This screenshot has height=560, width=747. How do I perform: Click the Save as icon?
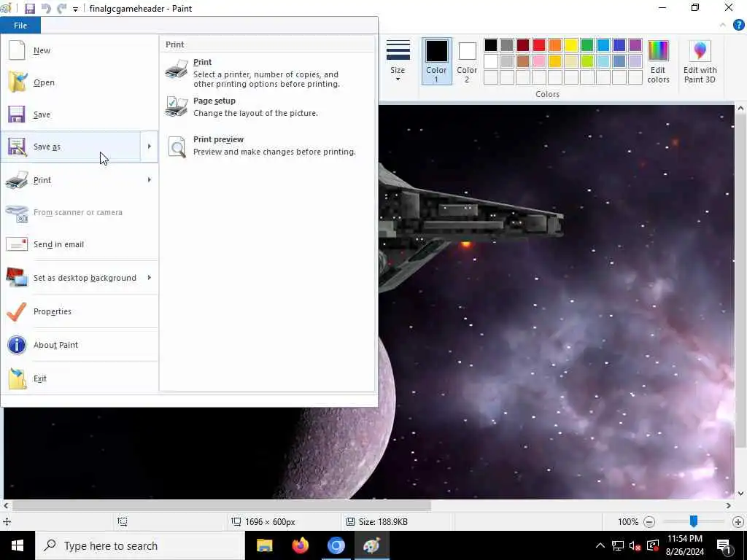click(17, 147)
